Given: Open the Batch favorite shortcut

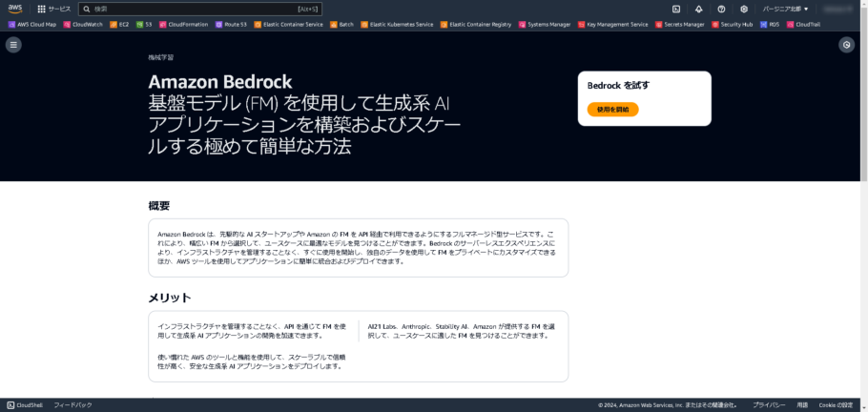Looking at the screenshot, I should pos(342,25).
